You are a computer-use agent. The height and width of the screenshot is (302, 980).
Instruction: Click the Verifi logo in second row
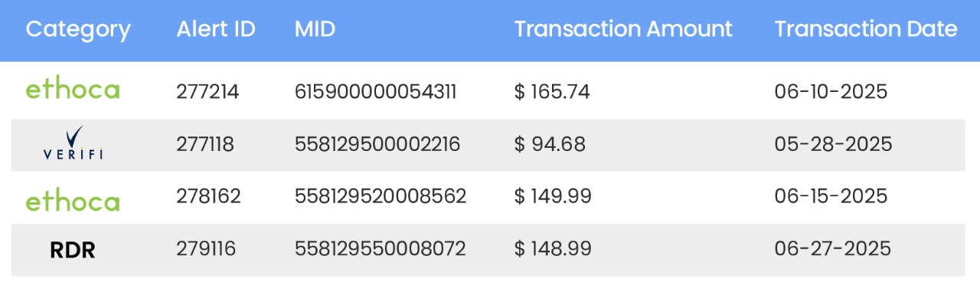73,143
